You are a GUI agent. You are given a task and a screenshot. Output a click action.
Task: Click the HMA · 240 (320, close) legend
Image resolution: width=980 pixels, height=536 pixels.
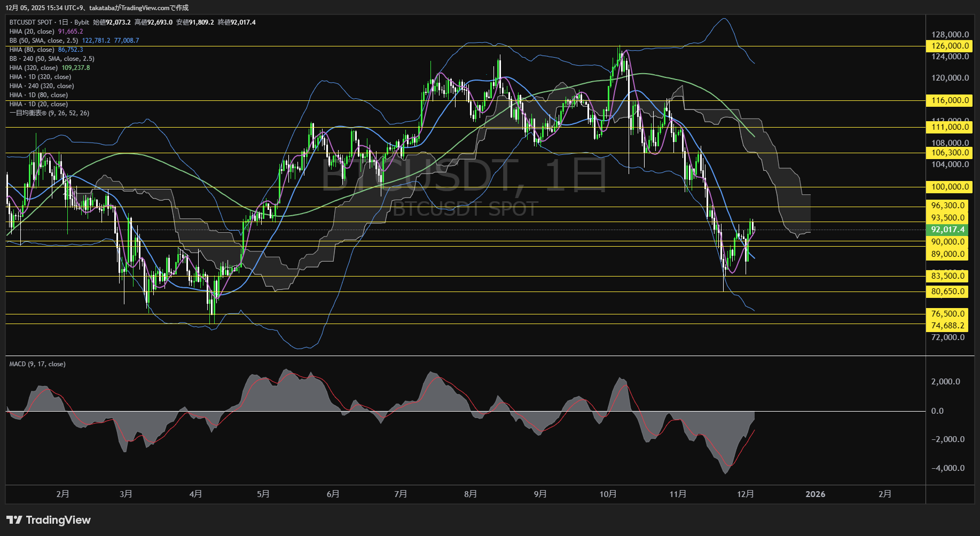pos(42,86)
